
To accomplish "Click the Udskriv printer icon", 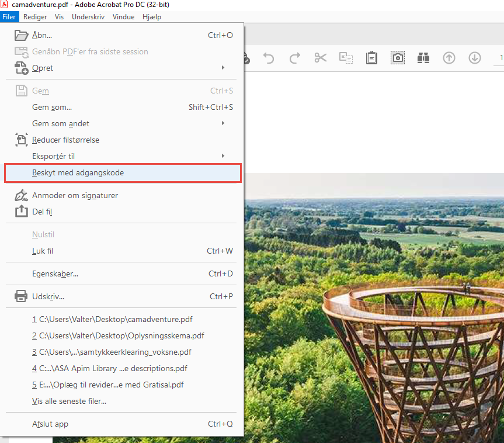I will (x=21, y=296).
